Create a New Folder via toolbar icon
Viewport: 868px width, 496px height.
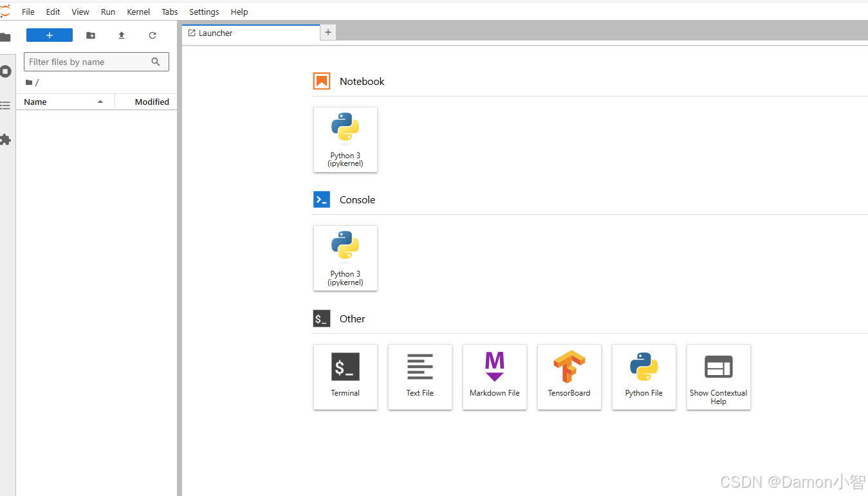pos(91,35)
